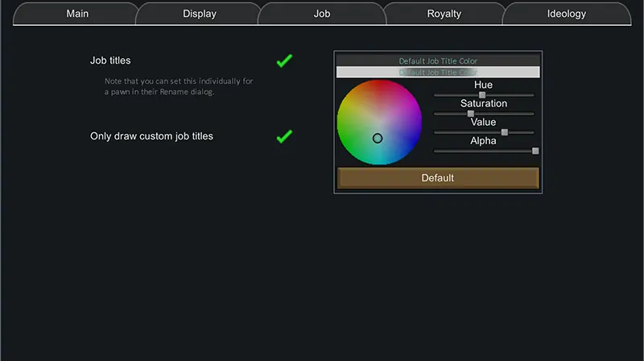Click the light gray color preview bar

(437, 73)
